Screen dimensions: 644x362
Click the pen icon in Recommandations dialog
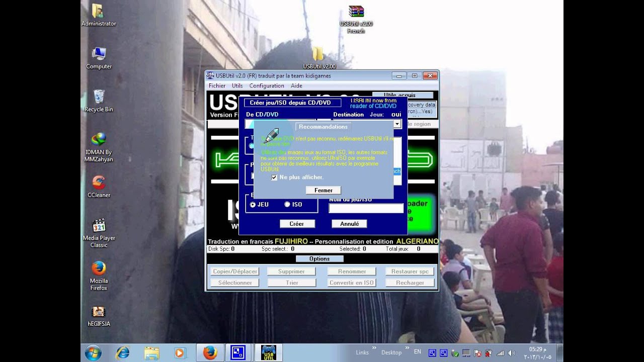click(x=271, y=135)
